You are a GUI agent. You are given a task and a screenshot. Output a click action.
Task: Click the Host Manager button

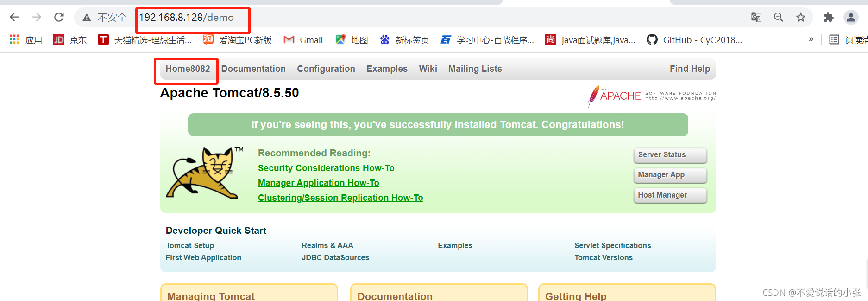[x=670, y=196]
